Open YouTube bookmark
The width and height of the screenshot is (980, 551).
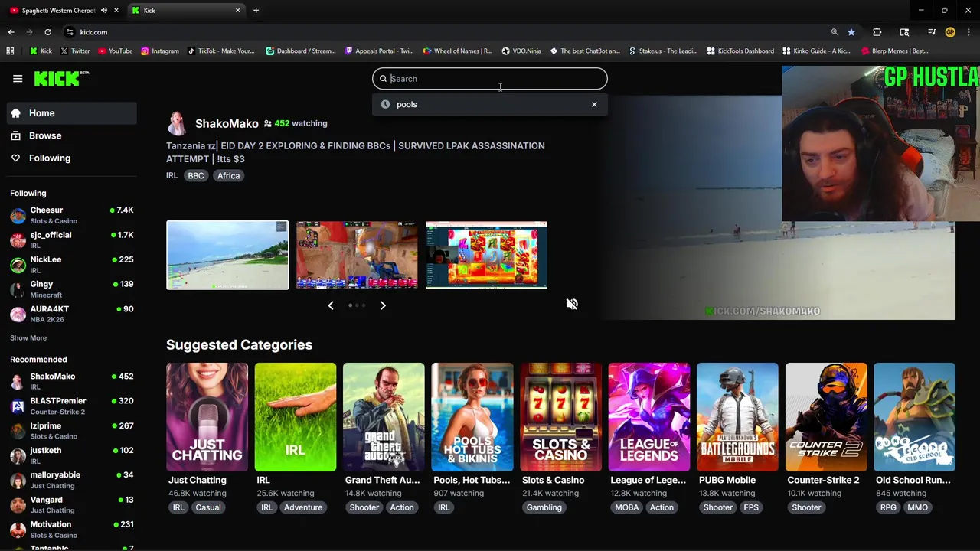pos(116,51)
